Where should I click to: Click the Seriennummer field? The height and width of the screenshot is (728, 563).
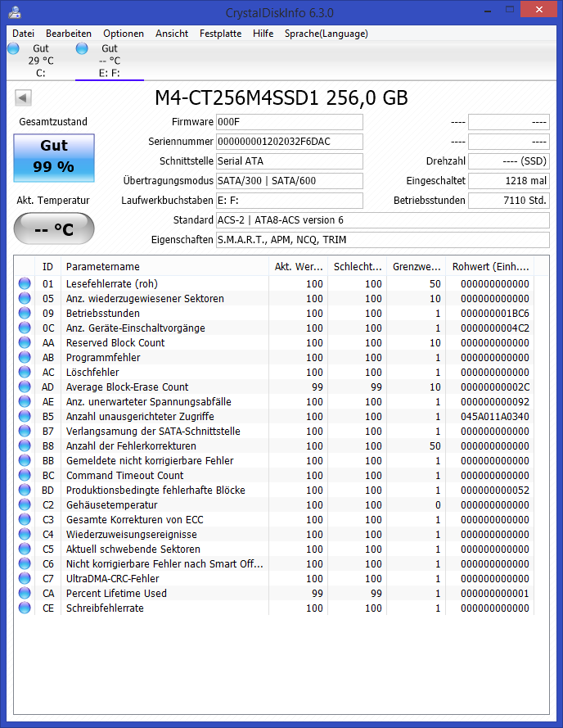[289, 142]
